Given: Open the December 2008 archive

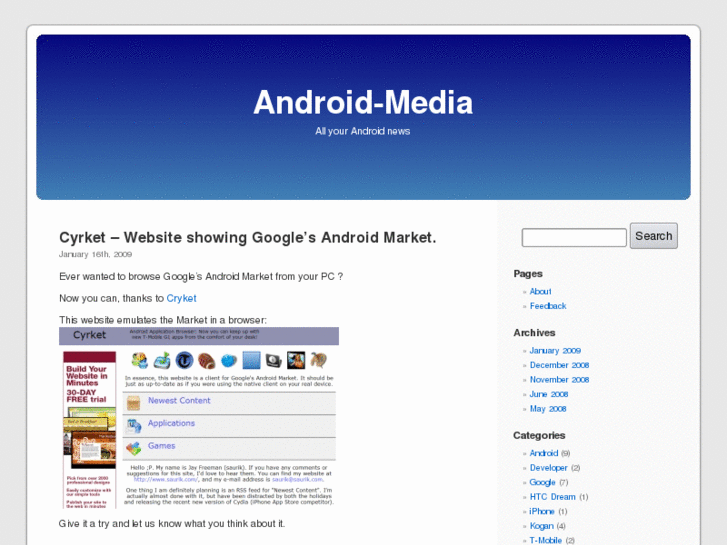Looking at the screenshot, I should tap(559, 365).
